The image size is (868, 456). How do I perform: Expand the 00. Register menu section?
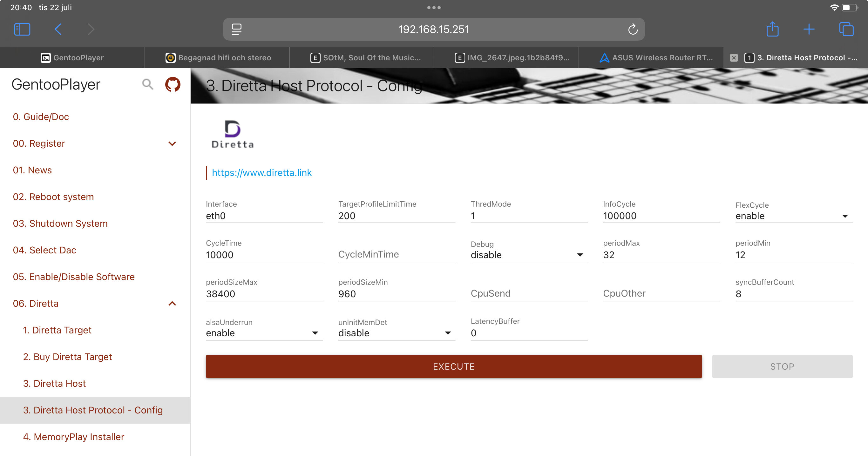point(172,144)
